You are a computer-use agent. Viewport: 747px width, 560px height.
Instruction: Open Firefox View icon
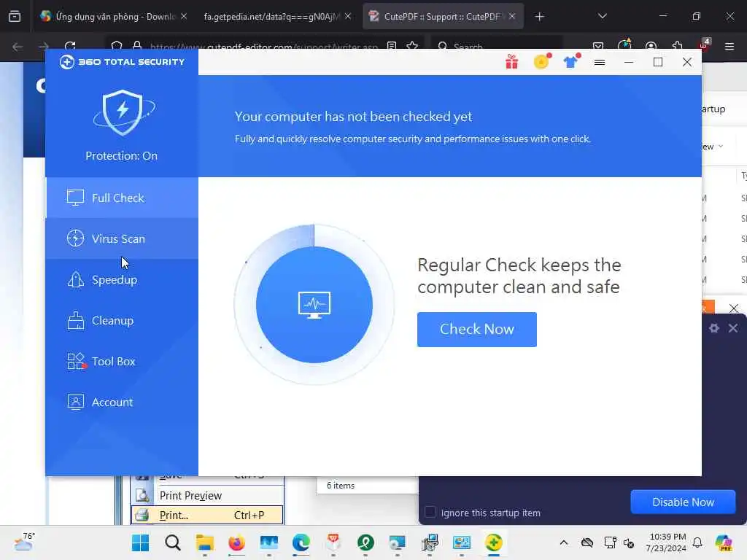click(15, 16)
